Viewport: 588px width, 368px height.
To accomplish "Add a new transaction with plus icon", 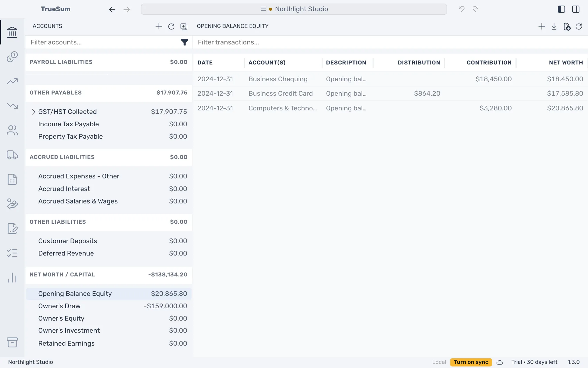I will click(x=542, y=26).
